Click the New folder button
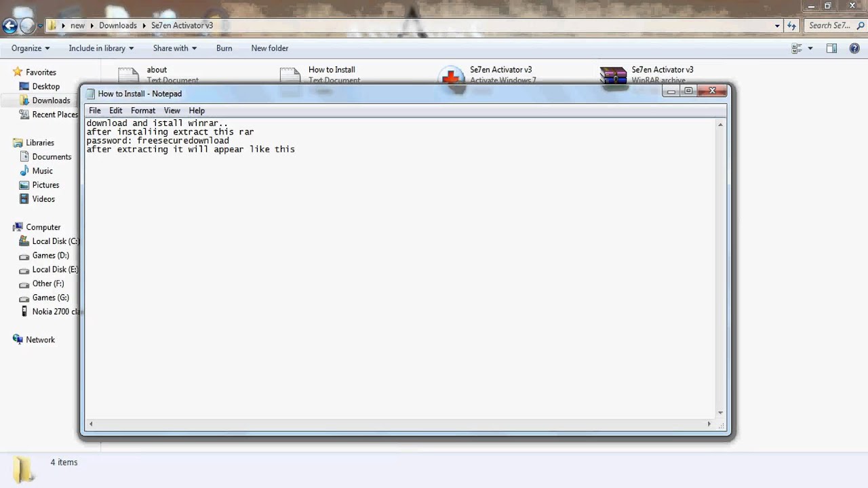868x488 pixels. (x=270, y=48)
